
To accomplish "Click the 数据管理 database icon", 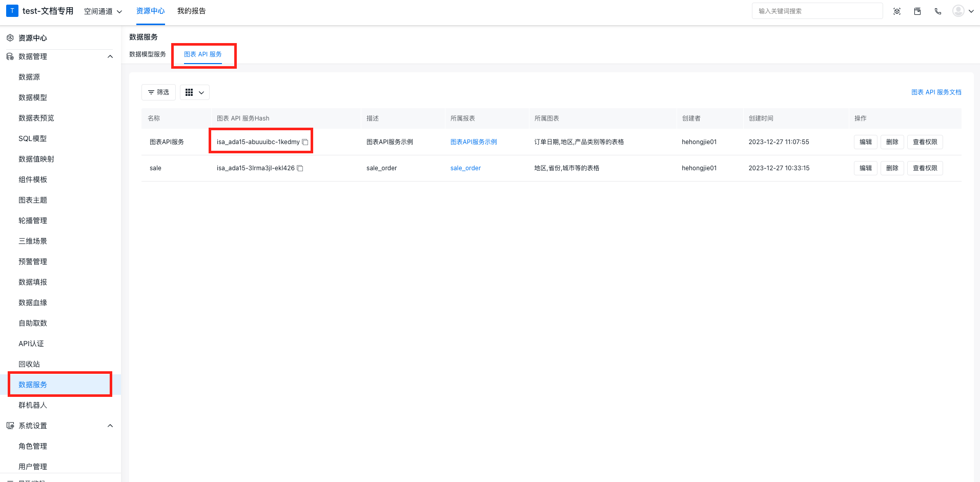I will (10, 56).
